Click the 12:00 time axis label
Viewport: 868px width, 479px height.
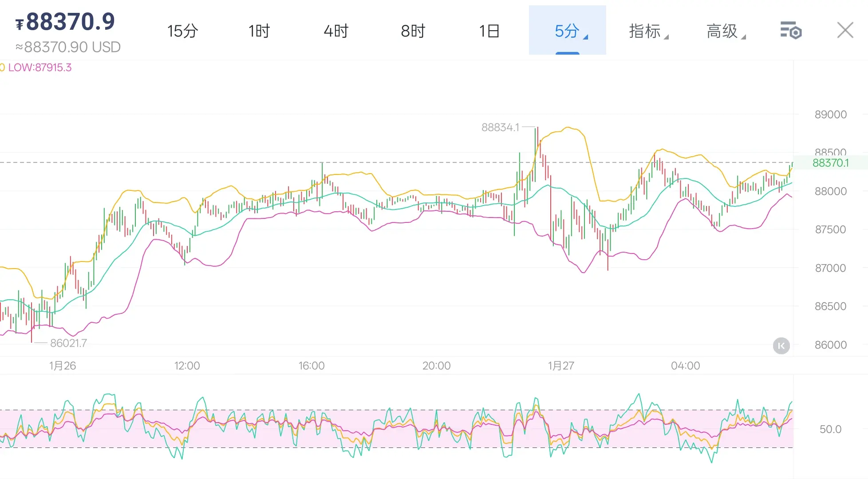(x=187, y=366)
